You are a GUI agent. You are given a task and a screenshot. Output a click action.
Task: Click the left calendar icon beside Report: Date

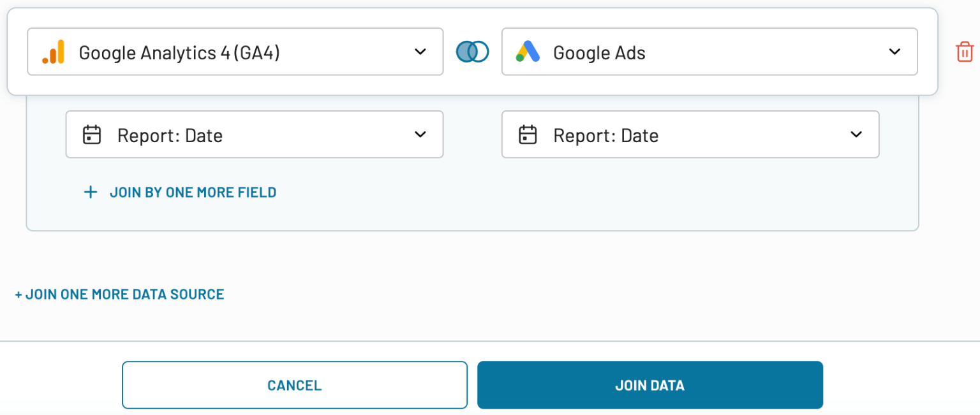(x=93, y=135)
